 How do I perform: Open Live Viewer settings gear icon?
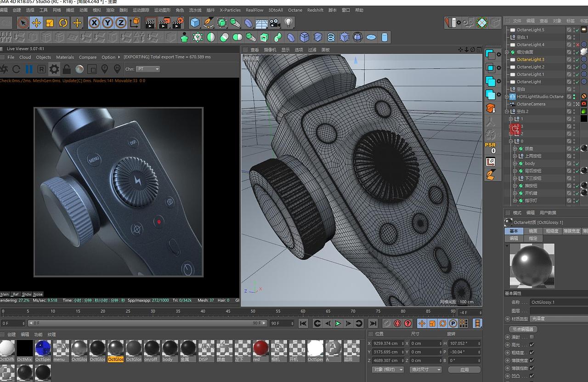pos(54,69)
